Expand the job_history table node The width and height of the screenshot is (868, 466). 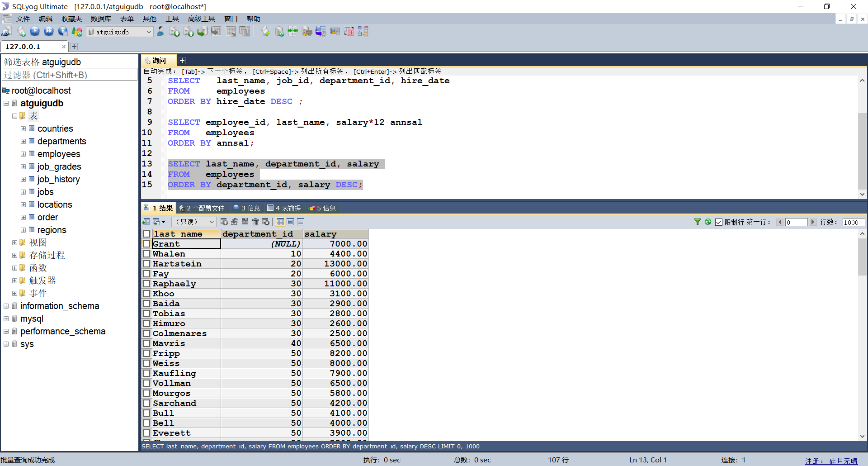pyautogui.click(x=23, y=180)
